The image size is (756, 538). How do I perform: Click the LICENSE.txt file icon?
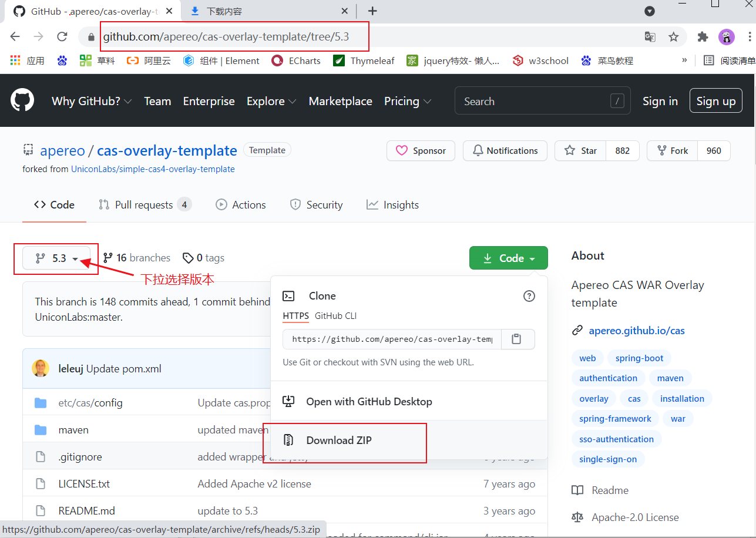point(41,484)
